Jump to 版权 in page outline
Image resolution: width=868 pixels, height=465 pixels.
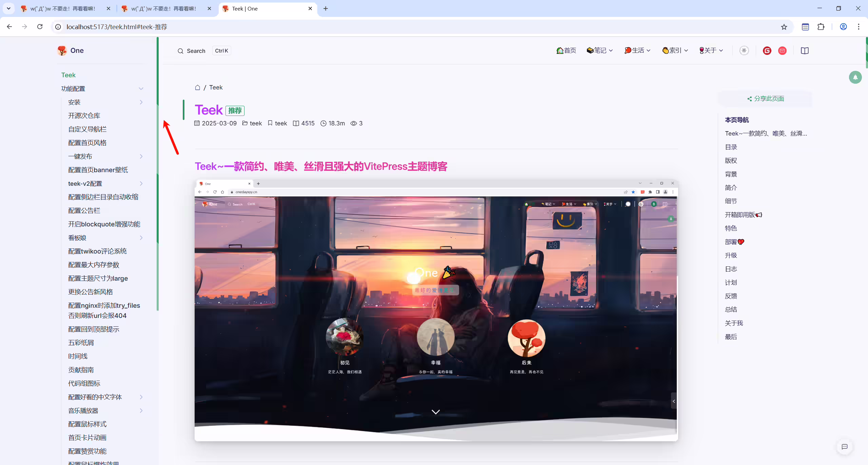click(x=731, y=161)
